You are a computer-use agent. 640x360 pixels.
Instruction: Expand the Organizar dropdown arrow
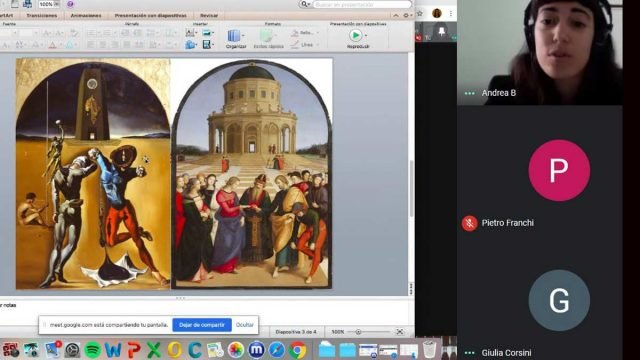click(x=243, y=36)
